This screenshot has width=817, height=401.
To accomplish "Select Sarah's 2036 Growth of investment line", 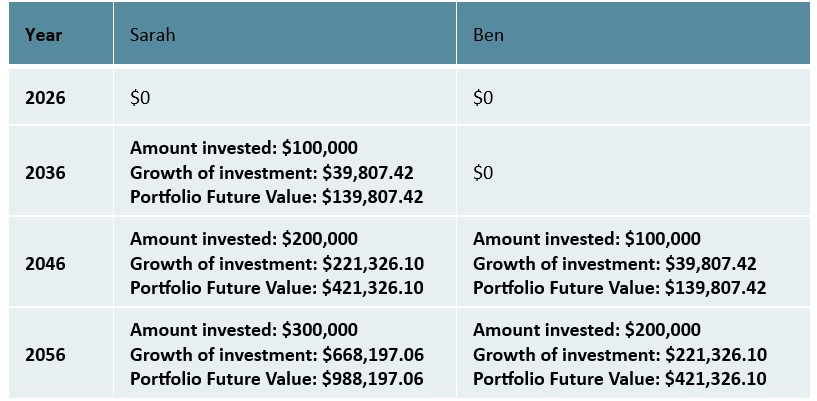I will 272,172.
